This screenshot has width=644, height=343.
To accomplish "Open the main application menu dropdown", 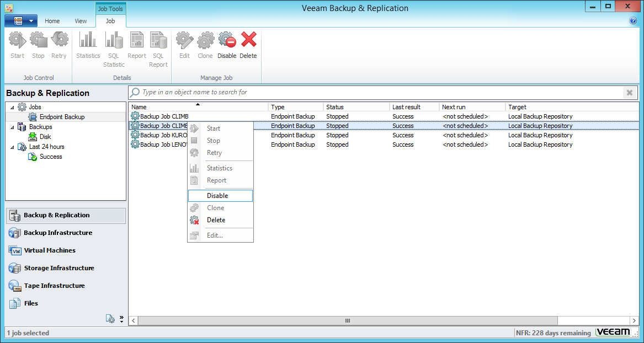I will click(x=21, y=21).
